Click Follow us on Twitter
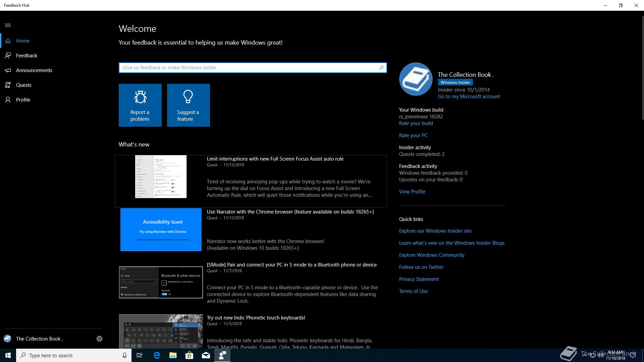644x362 pixels. (x=421, y=267)
